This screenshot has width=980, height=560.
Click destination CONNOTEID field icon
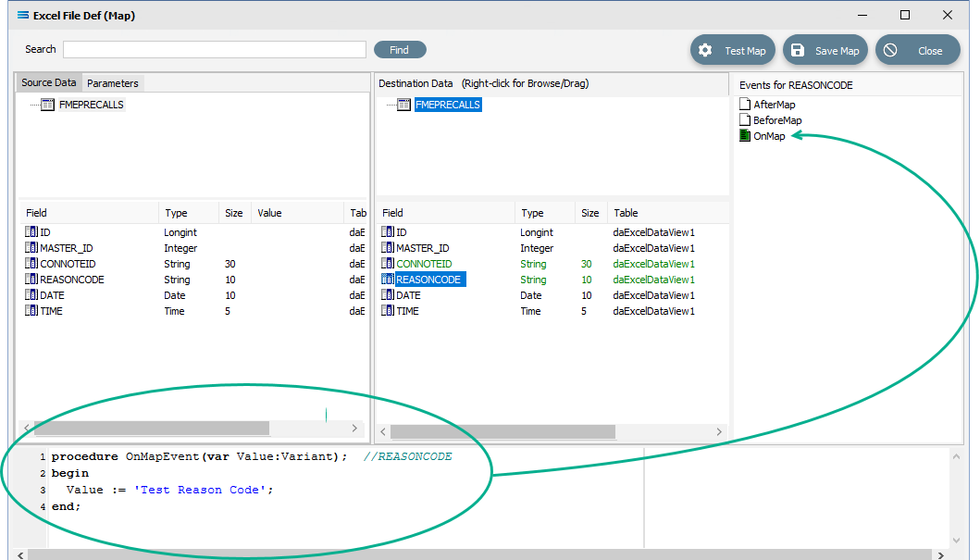388,263
